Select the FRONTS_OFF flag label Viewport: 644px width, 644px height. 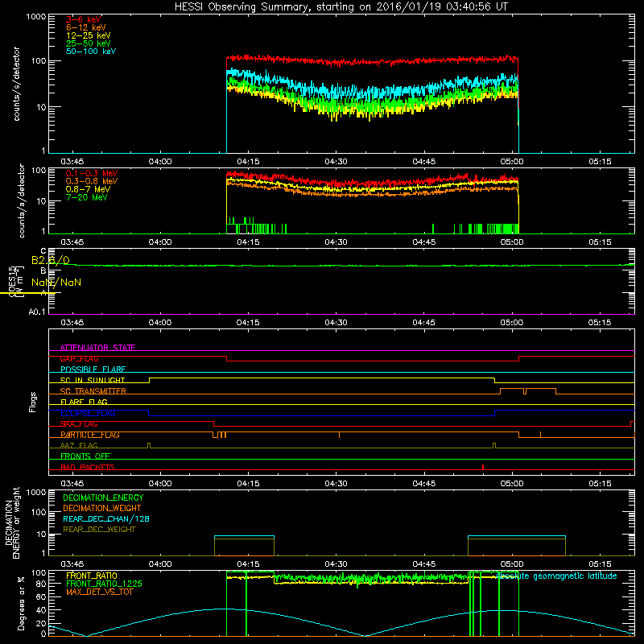(85, 456)
